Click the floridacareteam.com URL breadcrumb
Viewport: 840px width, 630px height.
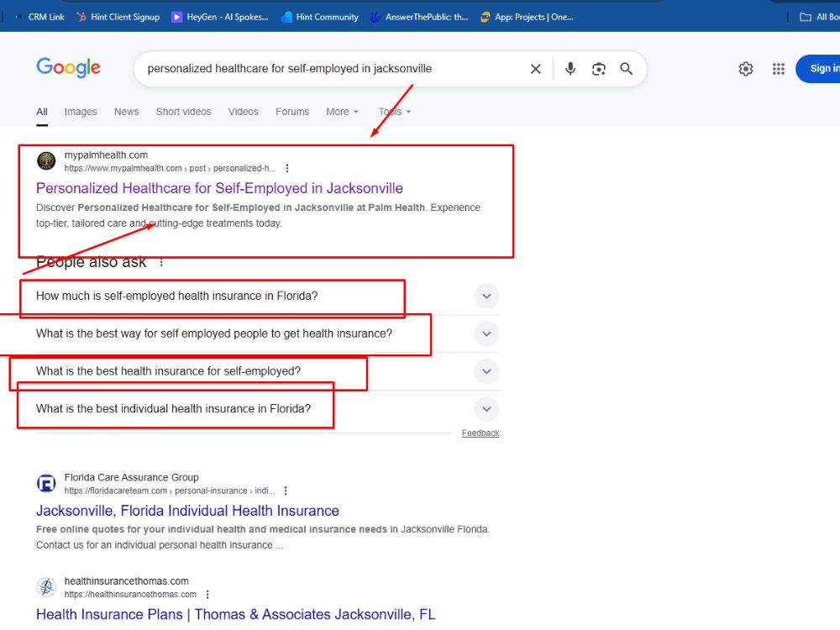[170, 491]
